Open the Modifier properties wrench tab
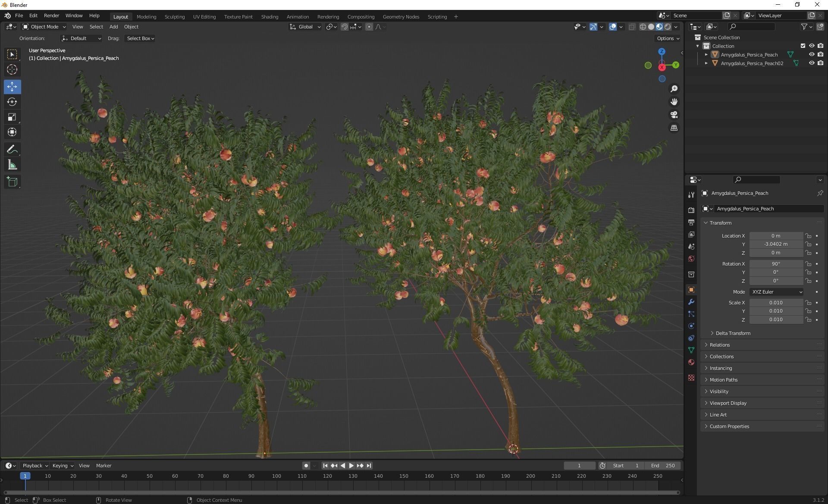The image size is (828, 504). (691, 302)
